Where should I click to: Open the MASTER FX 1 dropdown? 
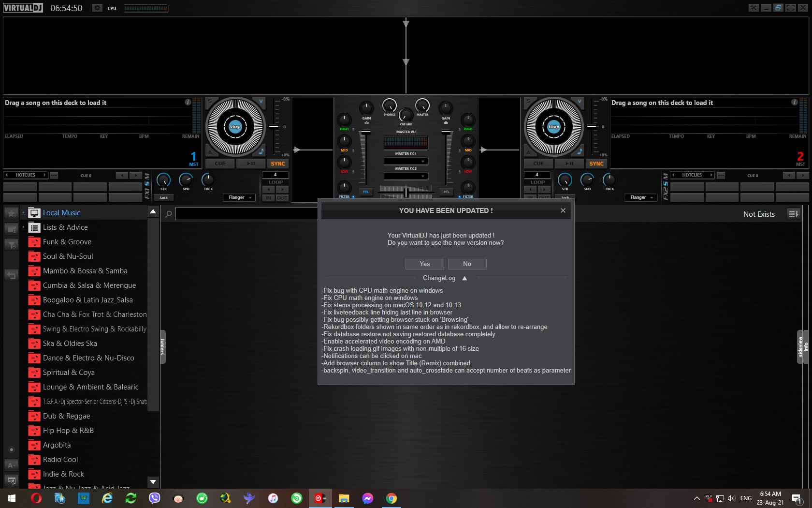coord(406,161)
